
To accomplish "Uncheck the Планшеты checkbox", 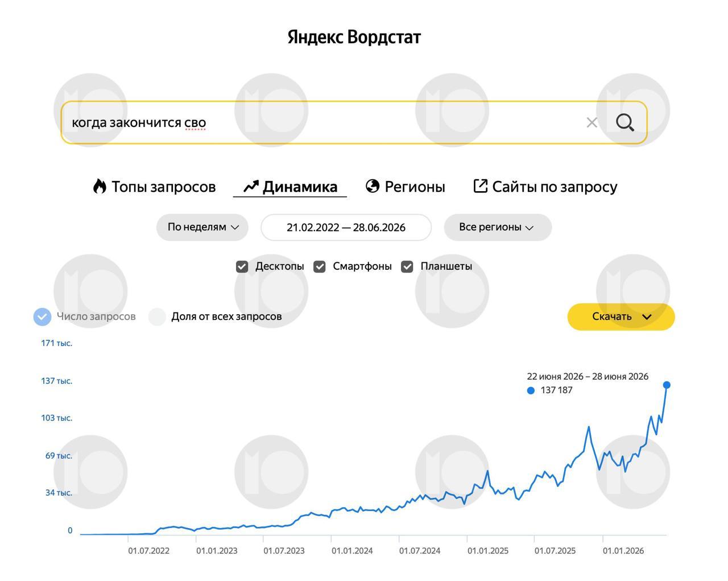I will [x=407, y=266].
